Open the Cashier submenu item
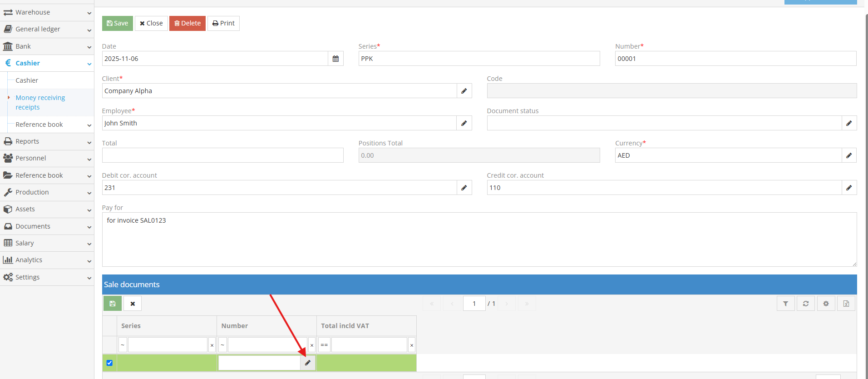The width and height of the screenshot is (868, 379). click(x=27, y=80)
